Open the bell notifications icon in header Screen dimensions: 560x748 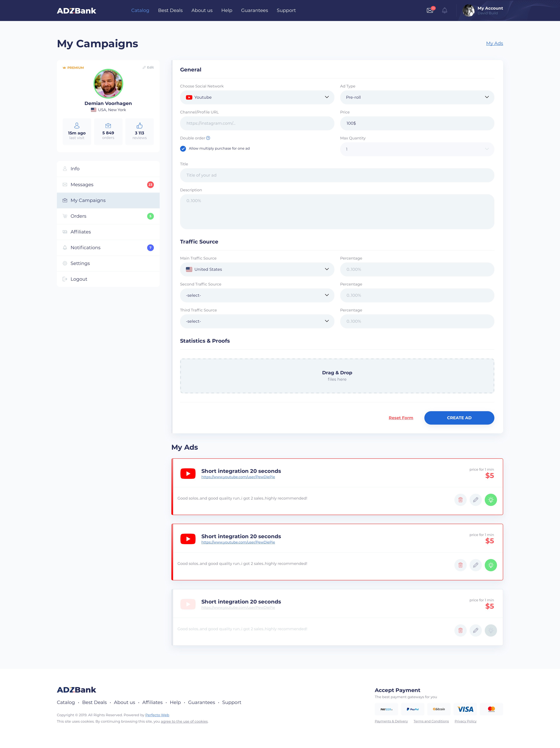pos(445,10)
